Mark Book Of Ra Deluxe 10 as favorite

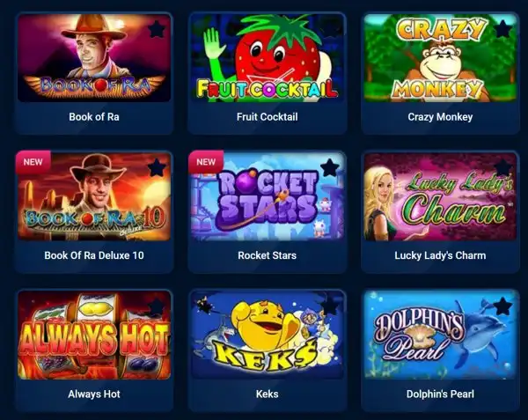click(157, 167)
